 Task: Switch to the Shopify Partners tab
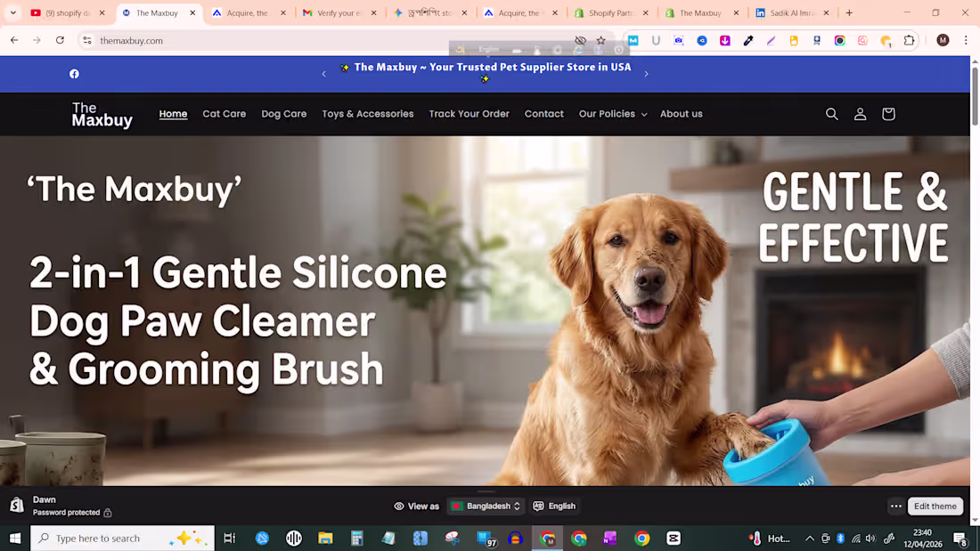point(611,12)
